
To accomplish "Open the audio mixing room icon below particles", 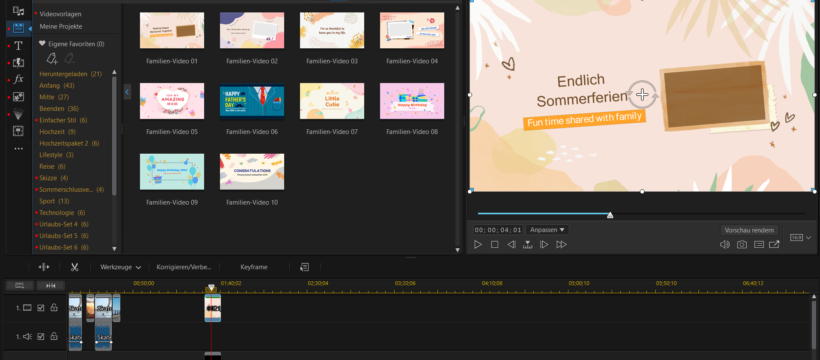I will pos(18,131).
